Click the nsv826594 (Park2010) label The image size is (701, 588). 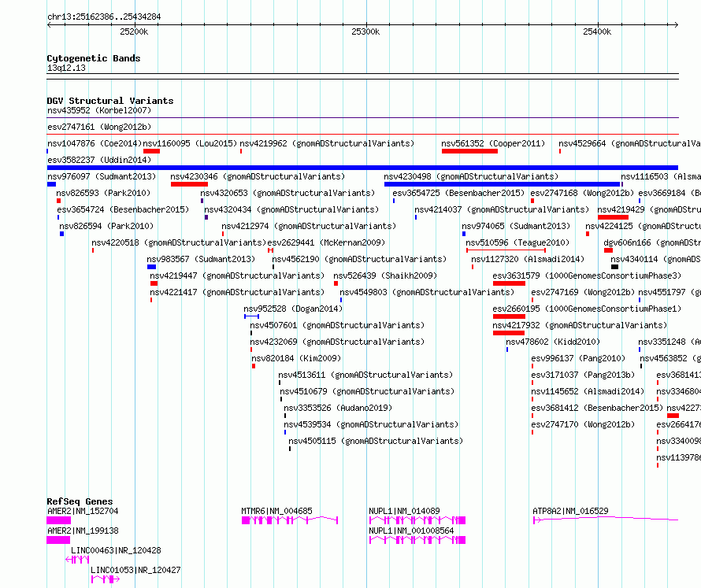(x=106, y=226)
